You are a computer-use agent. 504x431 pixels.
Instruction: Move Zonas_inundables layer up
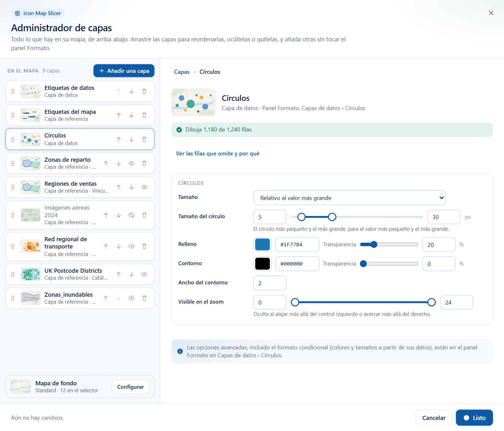(106, 298)
